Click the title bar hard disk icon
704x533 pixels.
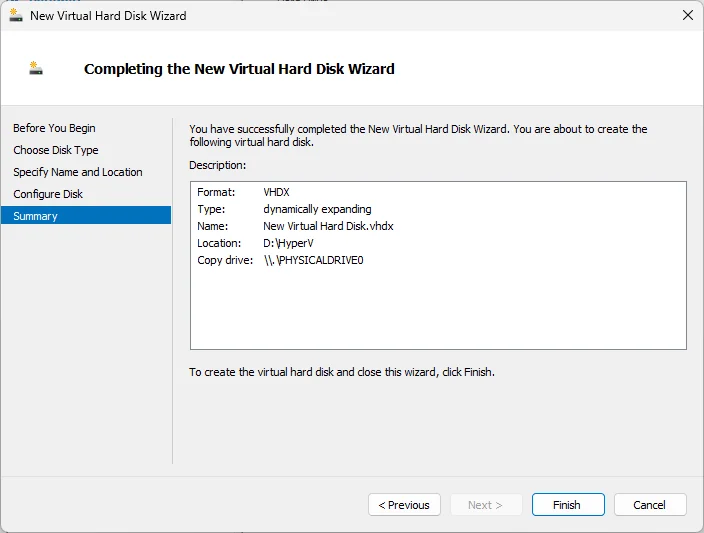click(15, 16)
